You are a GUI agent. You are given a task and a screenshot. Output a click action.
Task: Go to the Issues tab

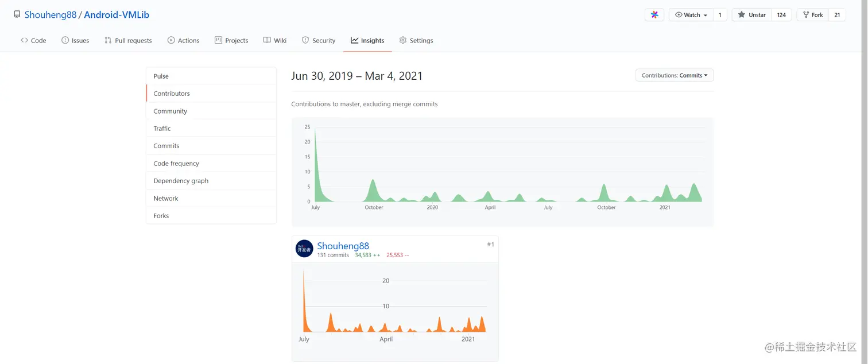tap(75, 40)
